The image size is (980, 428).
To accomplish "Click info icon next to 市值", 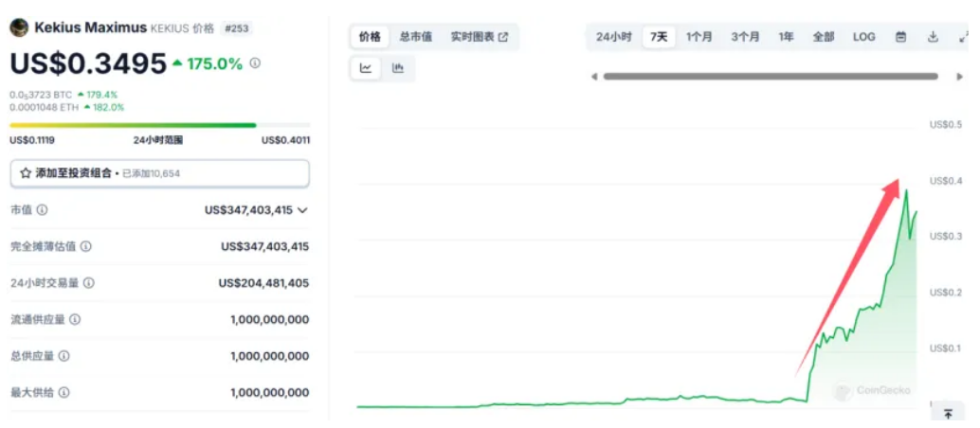I will click(42, 210).
